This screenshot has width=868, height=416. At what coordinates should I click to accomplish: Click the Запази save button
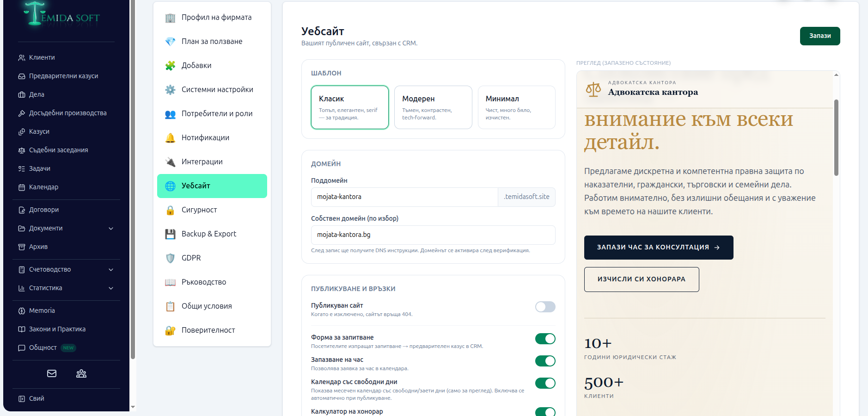click(x=820, y=36)
